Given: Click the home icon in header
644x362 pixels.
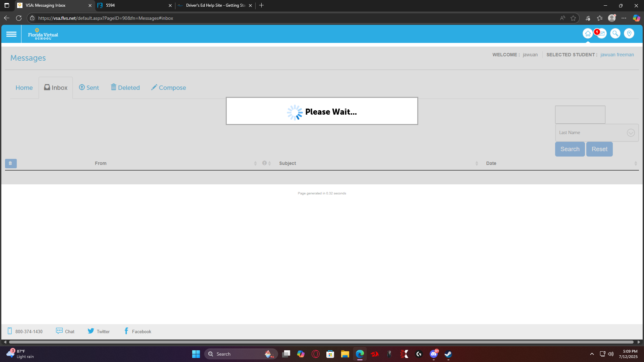Looking at the screenshot, I should point(588,34).
